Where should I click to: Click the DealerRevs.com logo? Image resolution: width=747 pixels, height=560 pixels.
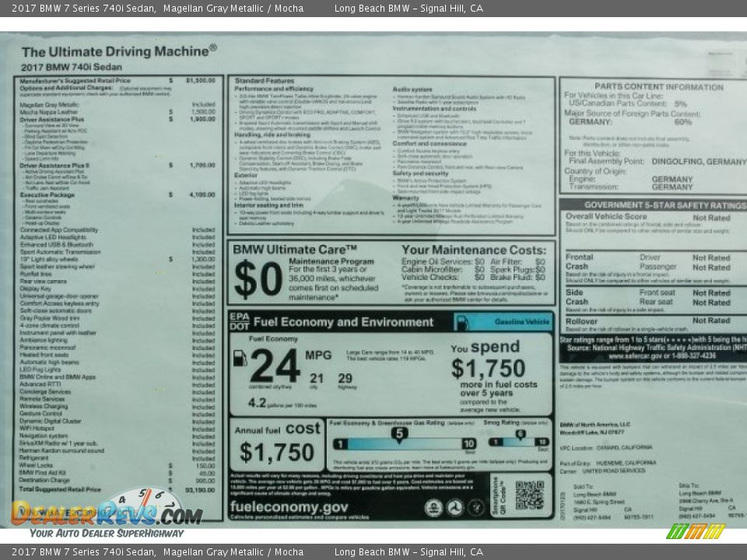[107, 511]
